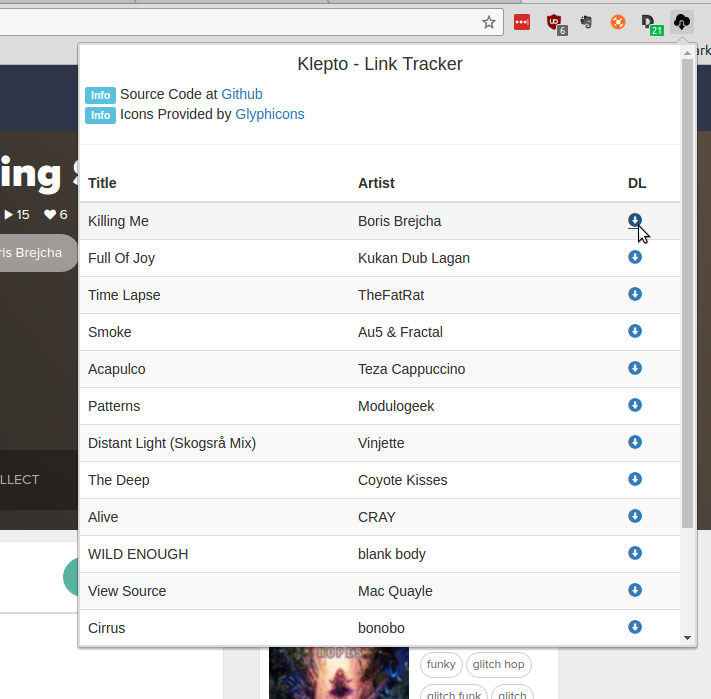Download Full Of Joy by Kukan Dub Lagan

point(635,257)
